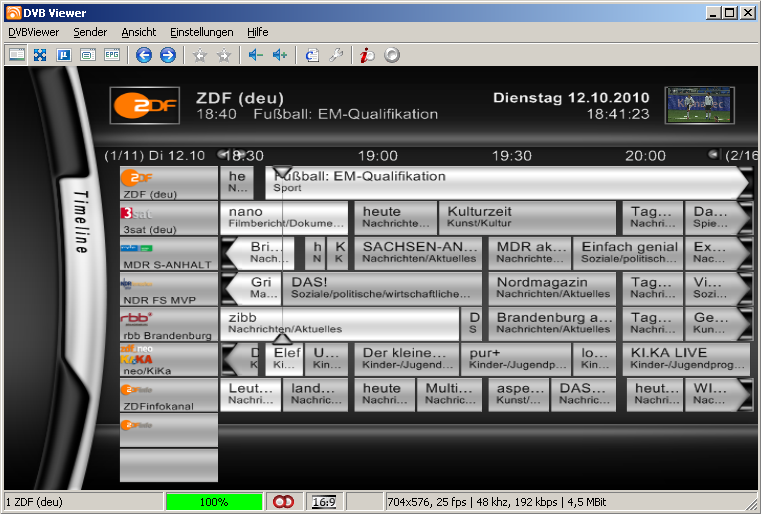Open the Ansicht menu
Viewport: 761px width, 514px height.
point(139,32)
